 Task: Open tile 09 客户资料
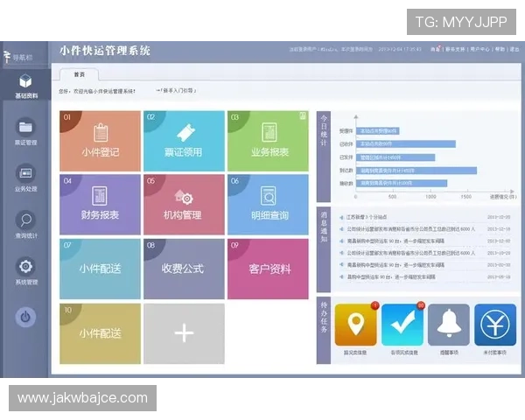(268, 269)
